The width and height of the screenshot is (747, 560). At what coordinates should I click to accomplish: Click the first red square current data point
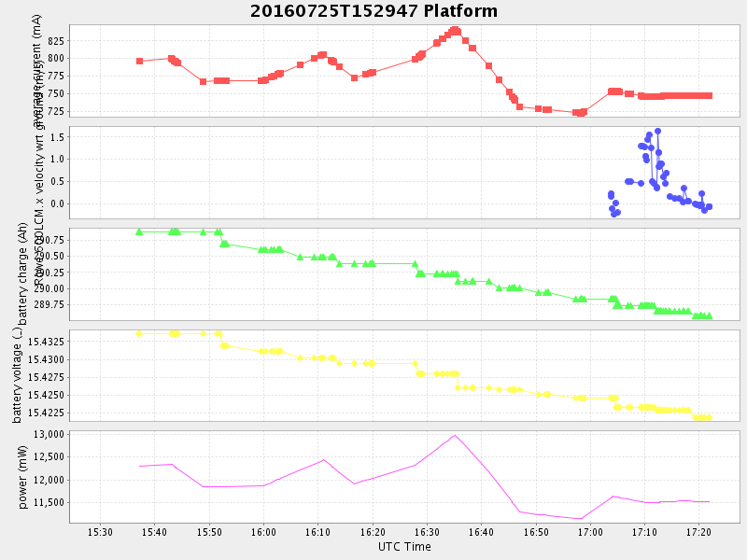point(139,61)
